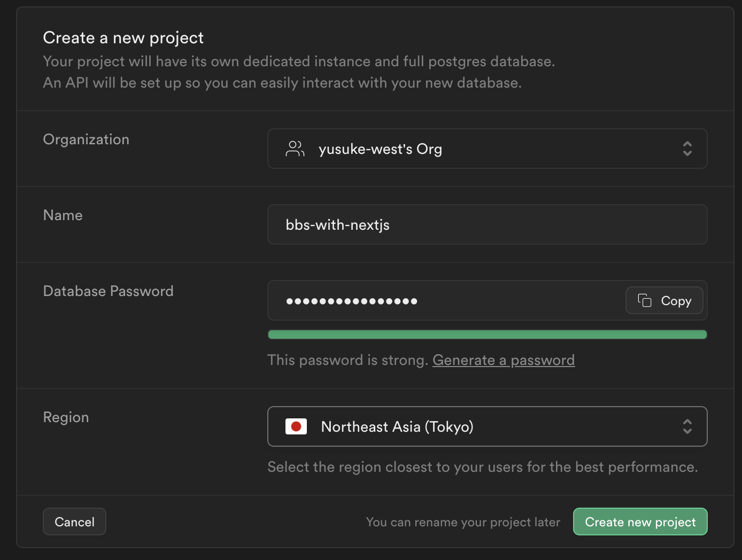
Task: Click 'Select the region closest to your users' hint
Action: [483, 467]
